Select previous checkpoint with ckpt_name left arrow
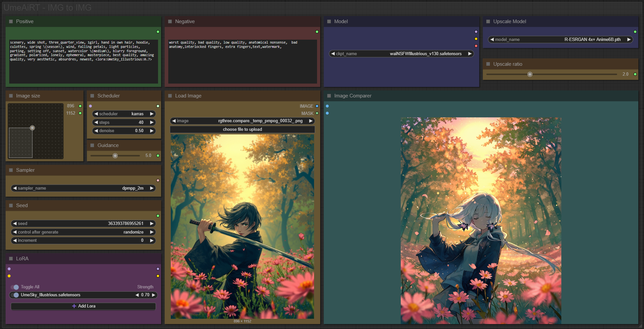This screenshot has width=644, height=329. 333,54
